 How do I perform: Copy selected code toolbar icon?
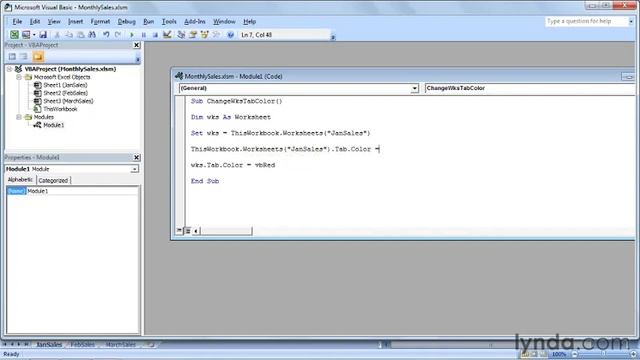click(69, 35)
